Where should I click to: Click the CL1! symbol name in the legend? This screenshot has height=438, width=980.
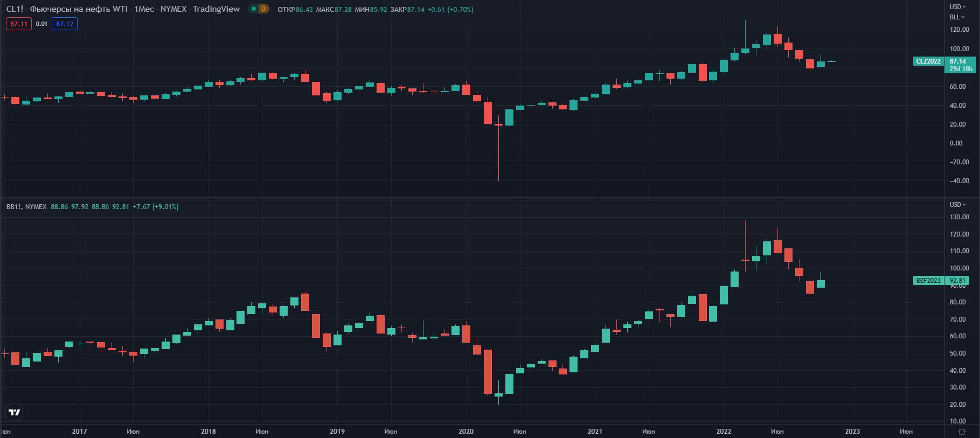pos(15,9)
